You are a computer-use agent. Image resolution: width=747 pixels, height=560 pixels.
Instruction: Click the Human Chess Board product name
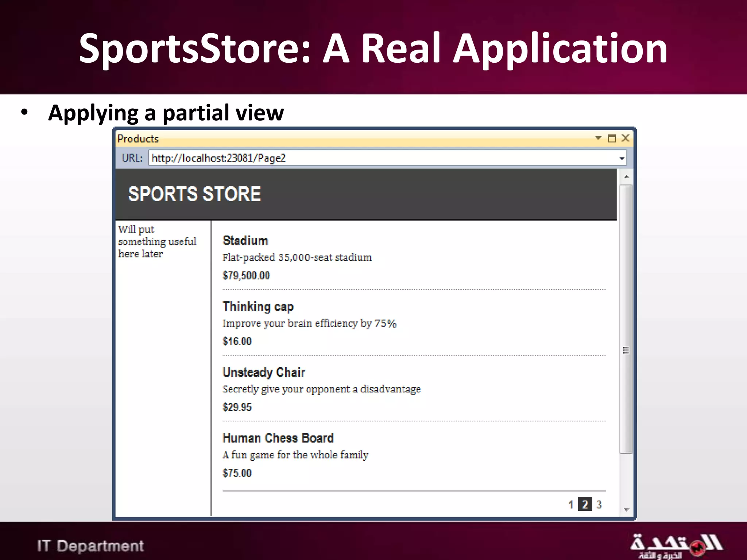pos(278,438)
